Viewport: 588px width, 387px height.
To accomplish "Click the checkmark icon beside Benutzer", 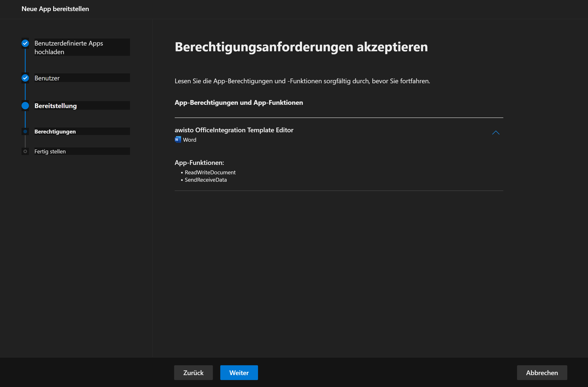I will pyautogui.click(x=25, y=78).
